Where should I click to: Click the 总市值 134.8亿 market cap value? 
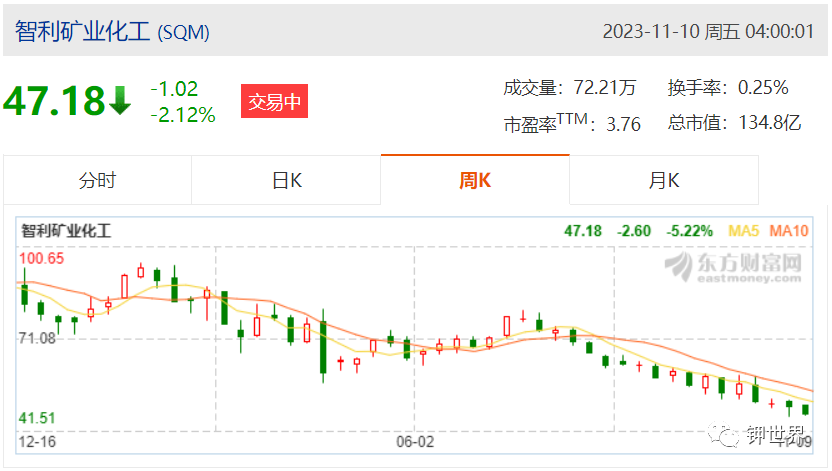click(769, 123)
